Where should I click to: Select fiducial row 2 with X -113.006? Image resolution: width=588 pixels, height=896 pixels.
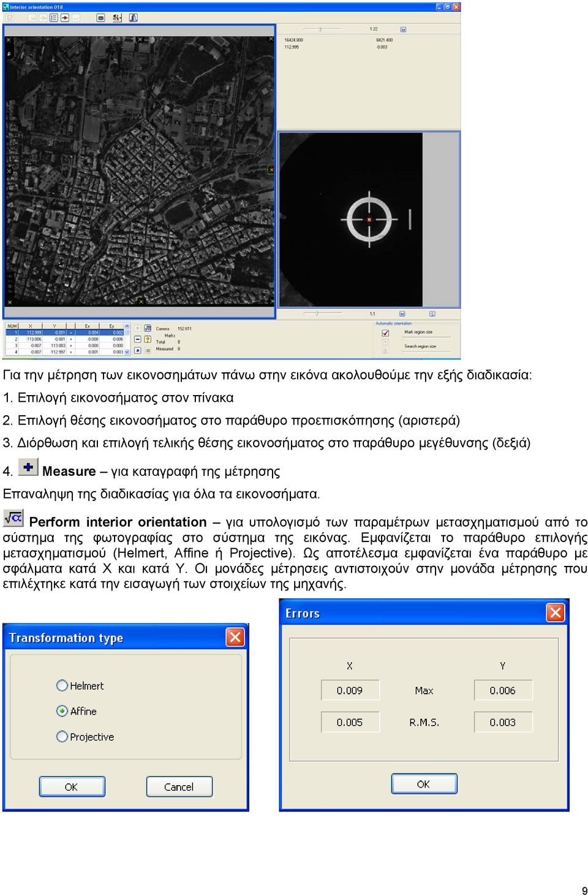(x=64, y=339)
